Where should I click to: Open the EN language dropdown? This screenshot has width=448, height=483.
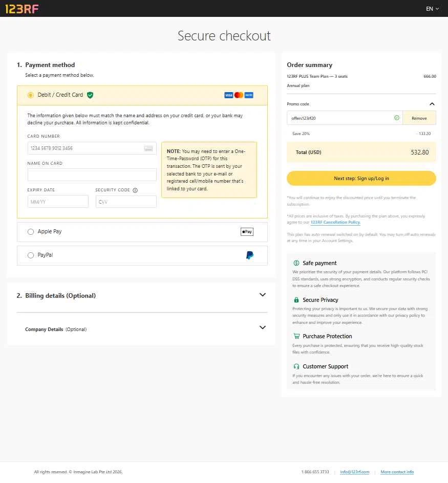click(x=432, y=9)
